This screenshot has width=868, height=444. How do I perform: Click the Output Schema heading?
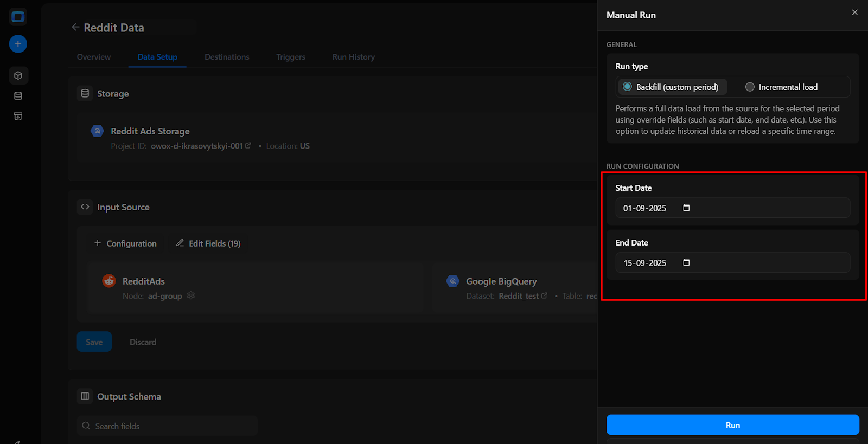[x=129, y=397]
